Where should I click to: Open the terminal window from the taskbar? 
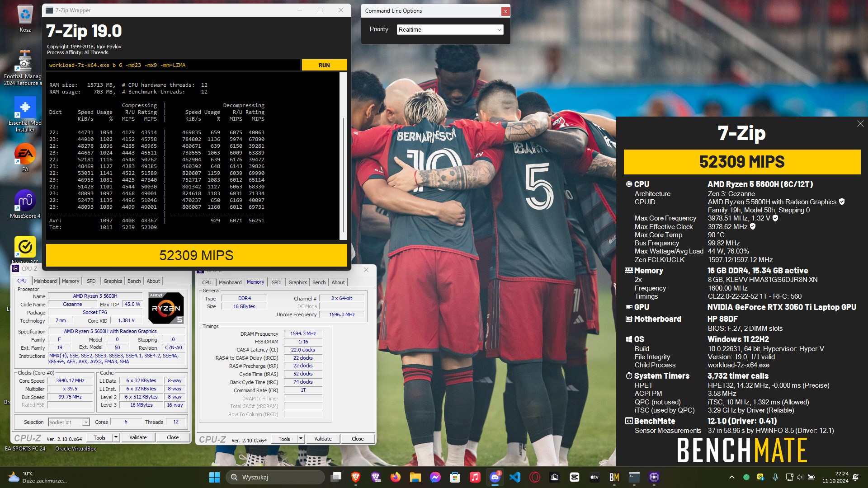[634, 477]
